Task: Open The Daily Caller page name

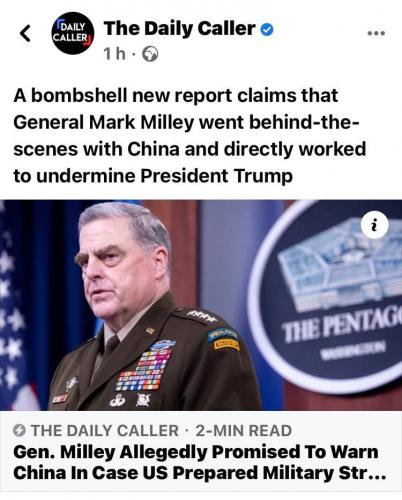Action: click(x=180, y=29)
